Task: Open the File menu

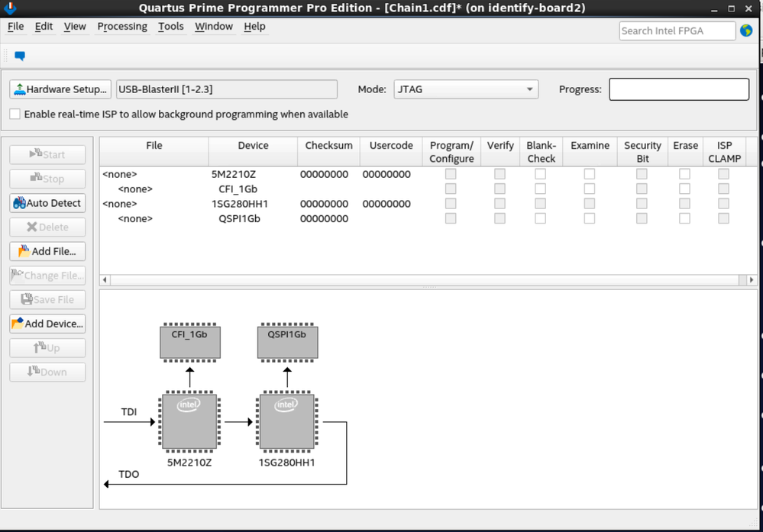Action: [x=15, y=26]
